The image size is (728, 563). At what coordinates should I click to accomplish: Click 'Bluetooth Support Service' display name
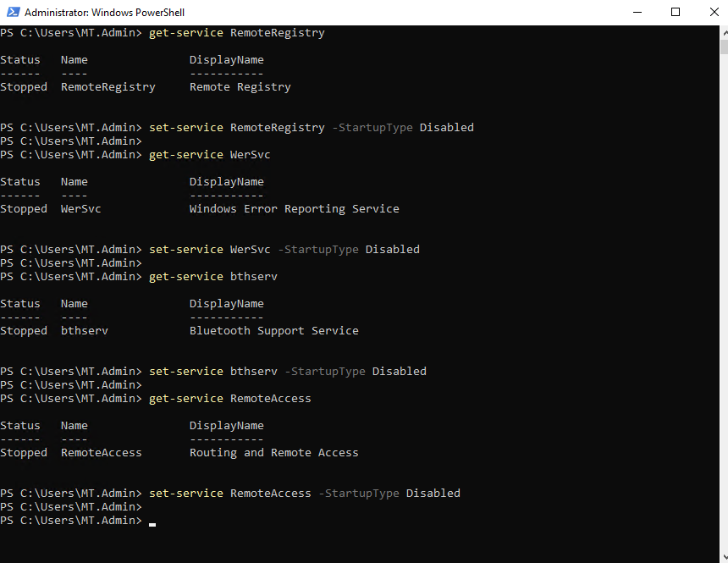coord(274,331)
